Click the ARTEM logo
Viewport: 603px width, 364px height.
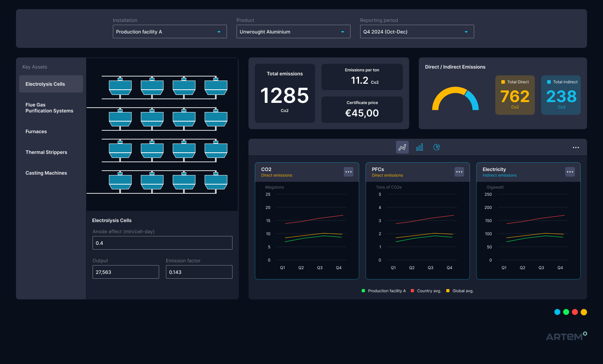coord(566,336)
